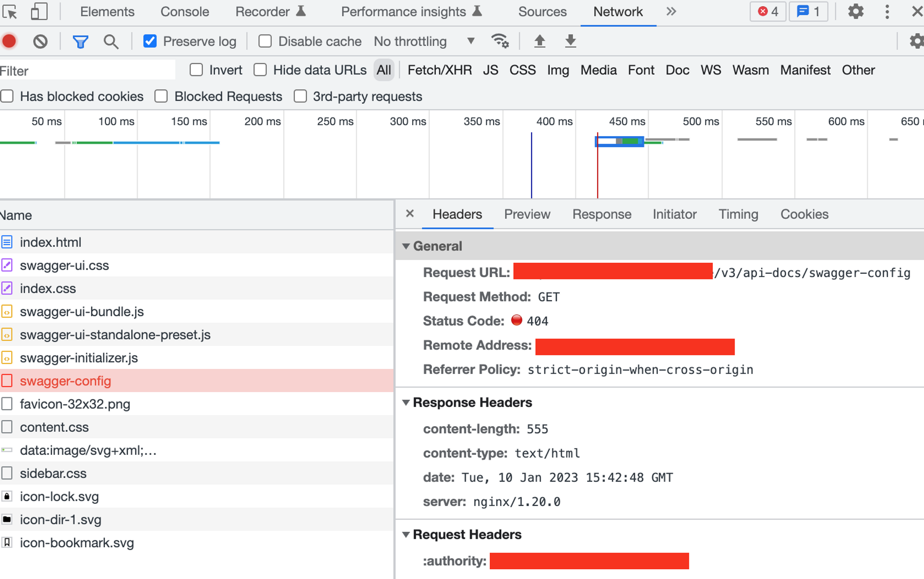The width and height of the screenshot is (924, 579).
Task: Click the Filter text field
Action: [x=88, y=71]
